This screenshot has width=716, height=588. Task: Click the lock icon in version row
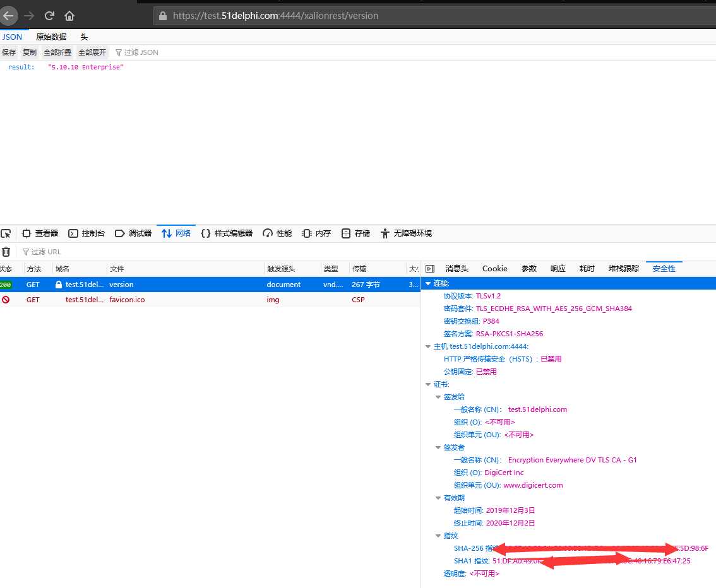(59, 285)
